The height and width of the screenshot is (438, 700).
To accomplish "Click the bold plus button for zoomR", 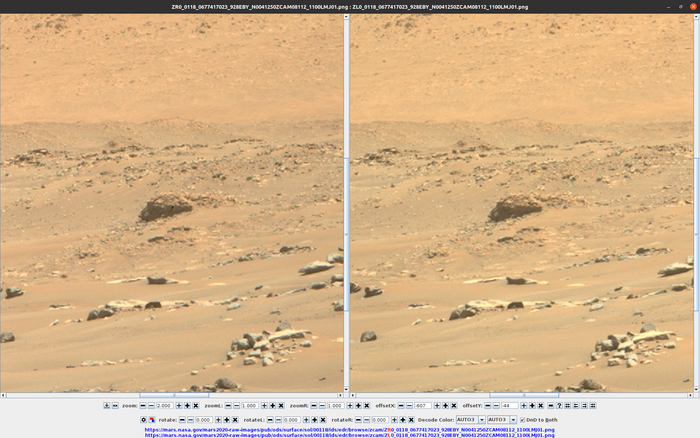I will (358, 405).
